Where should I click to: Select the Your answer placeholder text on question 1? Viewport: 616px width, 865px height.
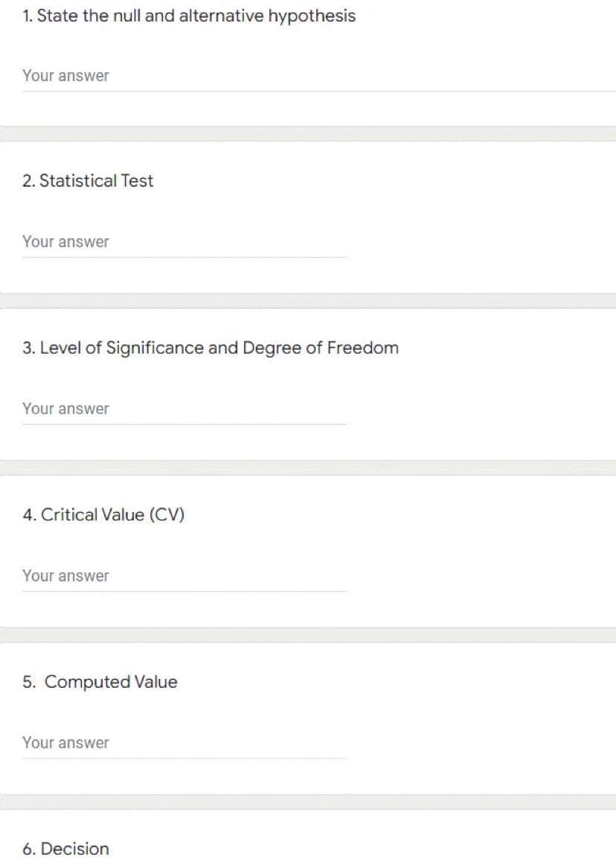[x=65, y=75]
